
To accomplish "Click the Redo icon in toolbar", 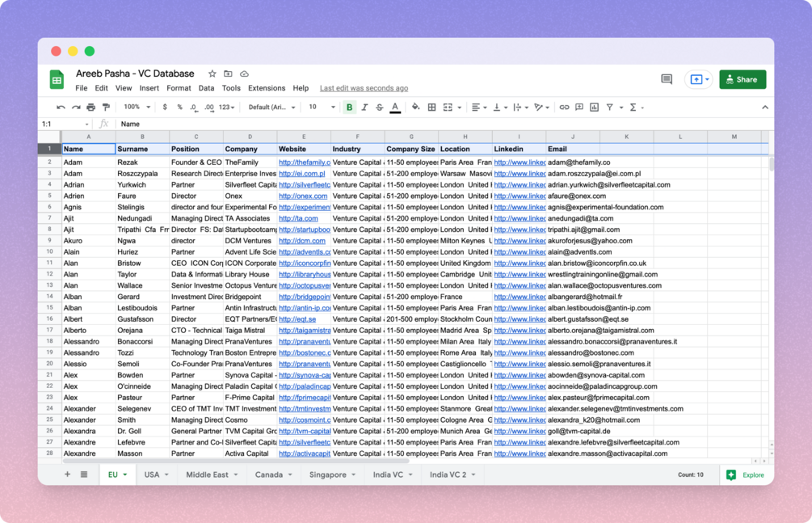I will click(x=76, y=108).
